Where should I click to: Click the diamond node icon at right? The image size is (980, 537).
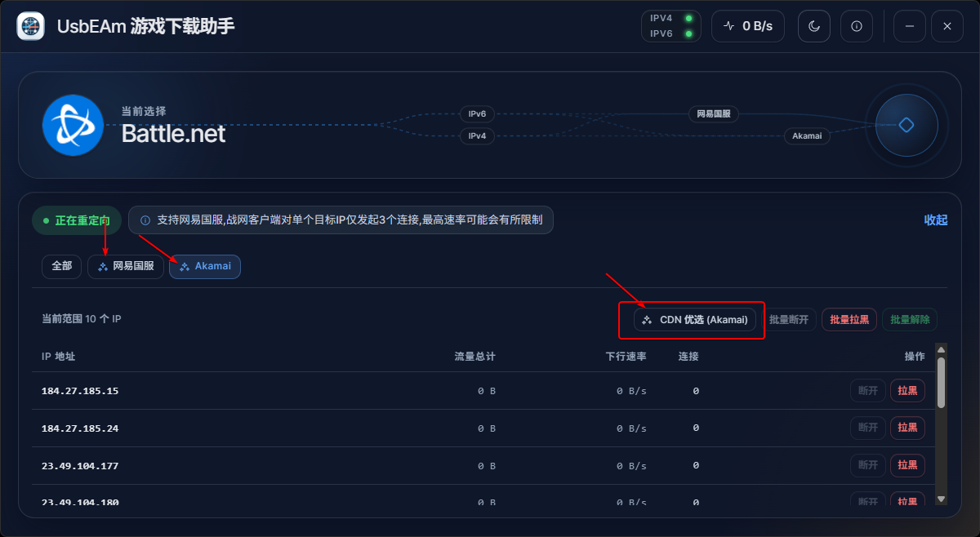pyautogui.click(x=906, y=125)
